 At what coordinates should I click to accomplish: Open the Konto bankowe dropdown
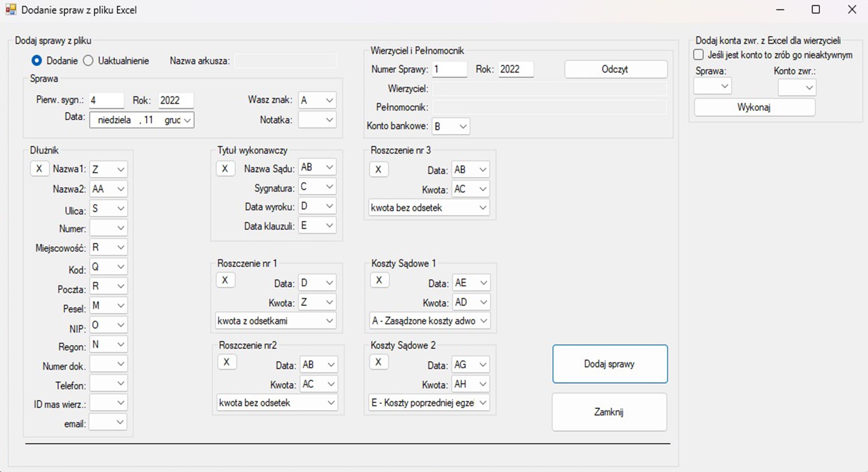click(463, 127)
